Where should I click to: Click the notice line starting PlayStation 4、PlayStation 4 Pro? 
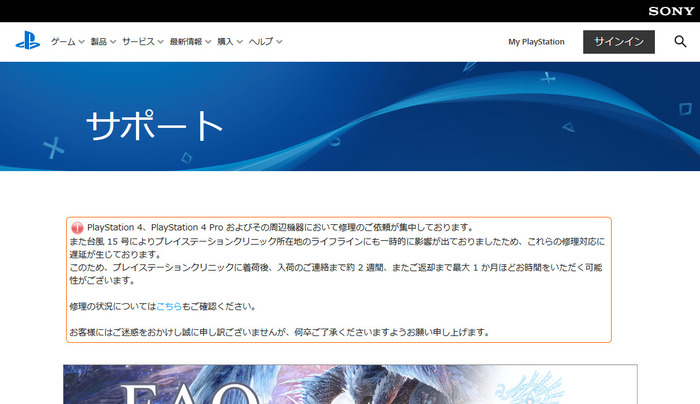(x=280, y=227)
